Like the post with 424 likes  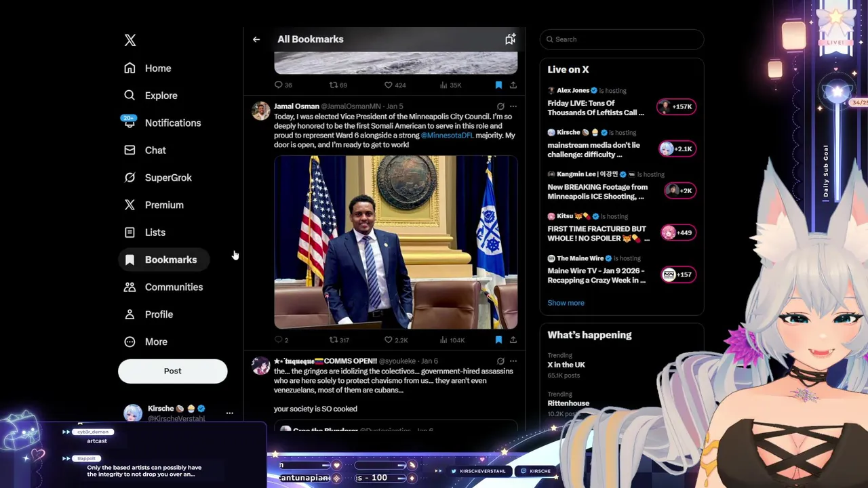click(395, 85)
